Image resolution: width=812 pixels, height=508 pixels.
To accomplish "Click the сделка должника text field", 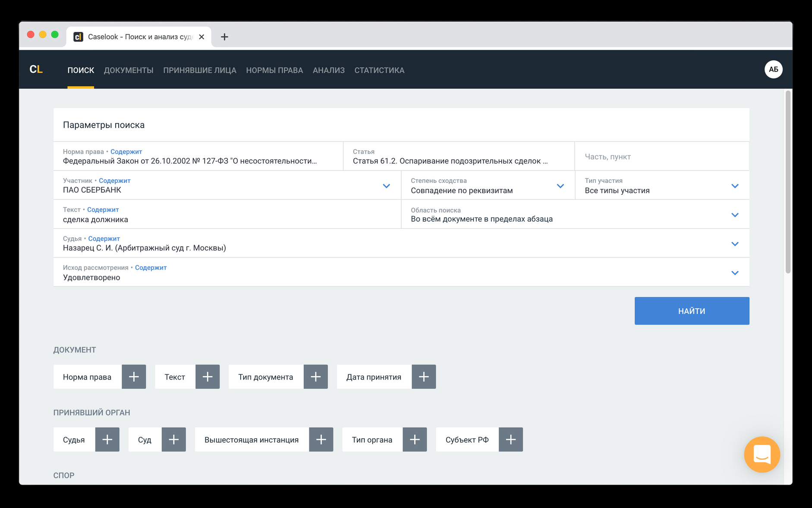I will tap(227, 214).
